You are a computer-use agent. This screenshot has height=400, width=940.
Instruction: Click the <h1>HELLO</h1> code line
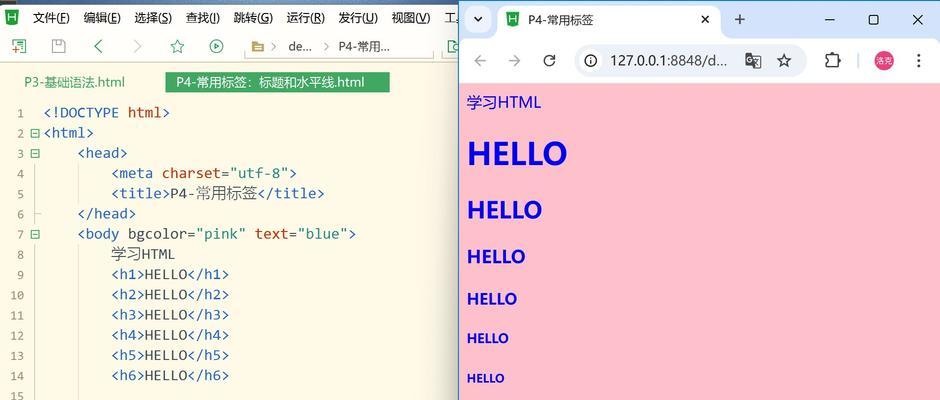coord(170,275)
